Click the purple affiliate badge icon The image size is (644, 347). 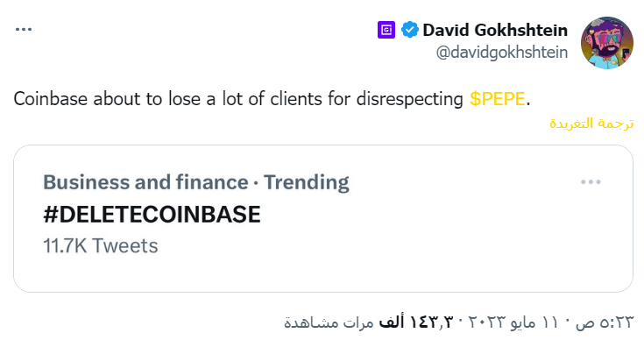[386, 30]
